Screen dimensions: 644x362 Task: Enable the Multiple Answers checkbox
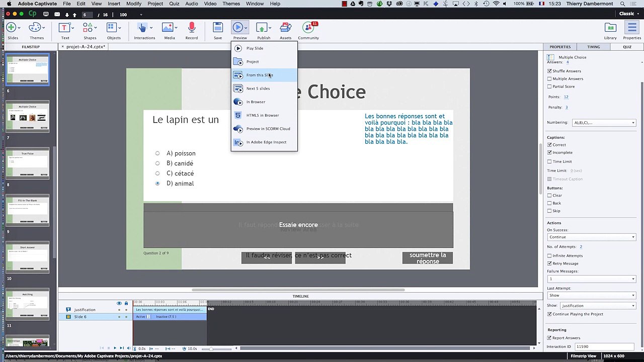(x=549, y=78)
